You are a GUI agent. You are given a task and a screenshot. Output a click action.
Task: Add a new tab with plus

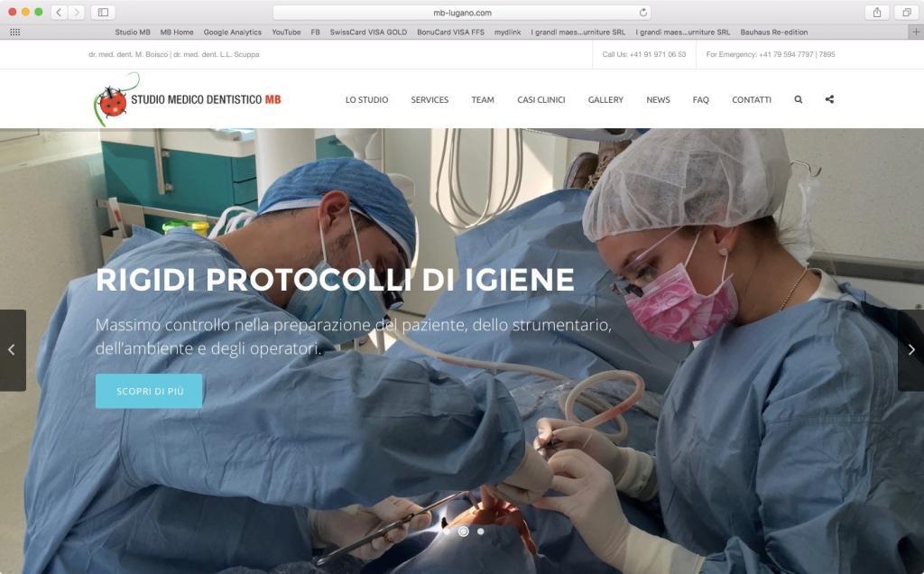[917, 32]
